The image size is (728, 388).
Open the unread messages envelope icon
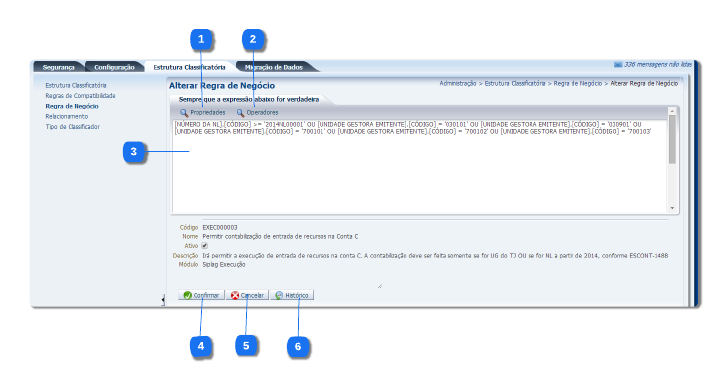(618, 65)
